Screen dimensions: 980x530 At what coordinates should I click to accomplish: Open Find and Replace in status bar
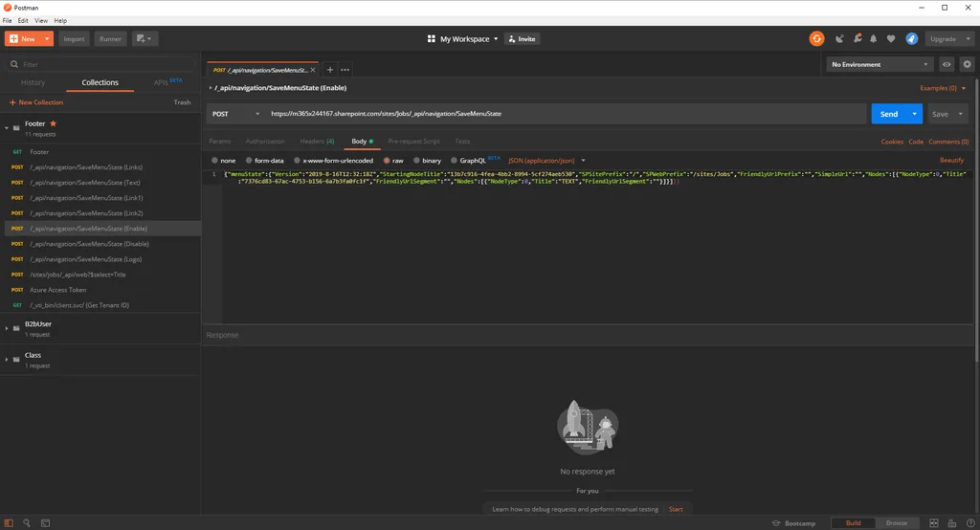pos(27,523)
